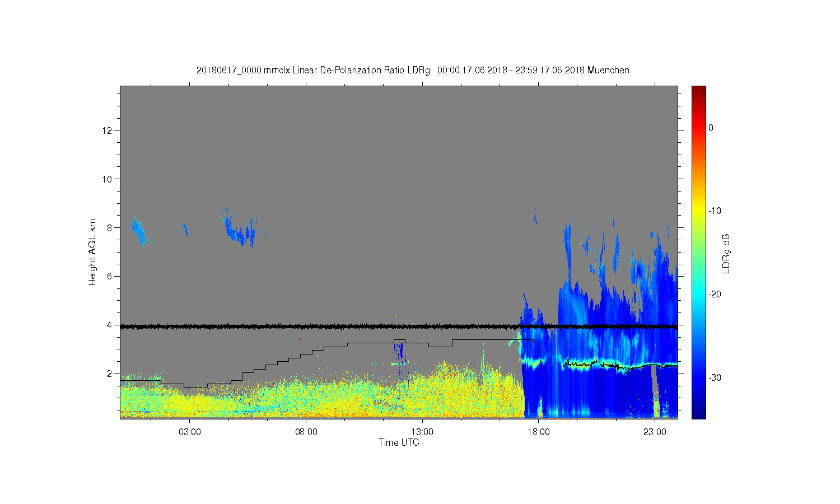Click the height tick label 10
This screenshot has height=504, width=840.
(x=108, y=179)
